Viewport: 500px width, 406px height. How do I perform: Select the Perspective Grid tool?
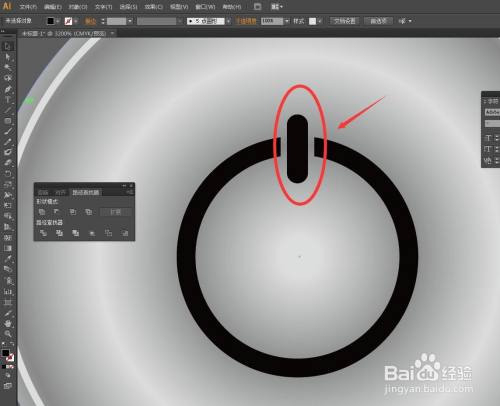(8, 227)
